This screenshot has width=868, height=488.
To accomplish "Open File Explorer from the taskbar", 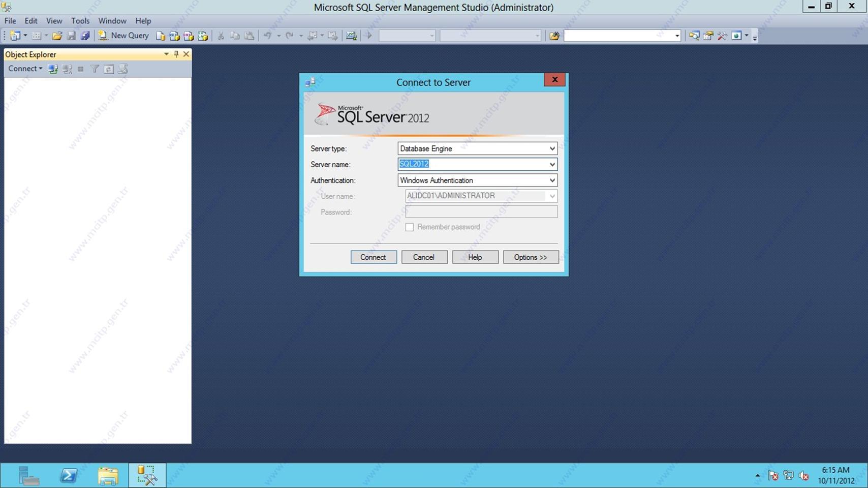I will (108, 476).
